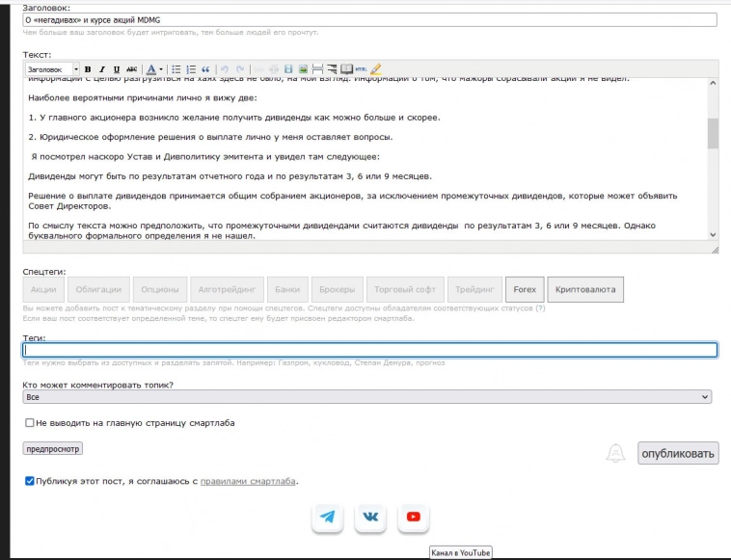This screenshot has width=731, height=560.
Task: Insert a blockquote
Action: [205, 69]
